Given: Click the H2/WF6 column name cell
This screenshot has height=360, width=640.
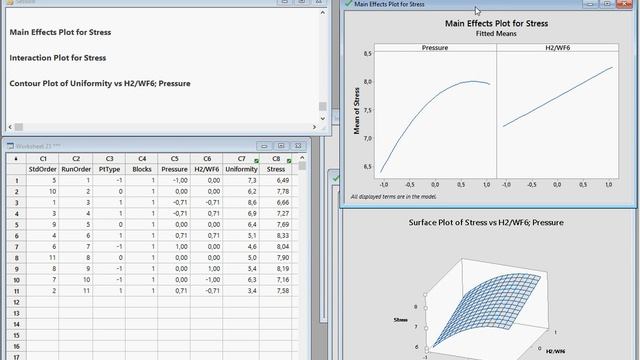Looking at the screenshot, I should [207, 169].
